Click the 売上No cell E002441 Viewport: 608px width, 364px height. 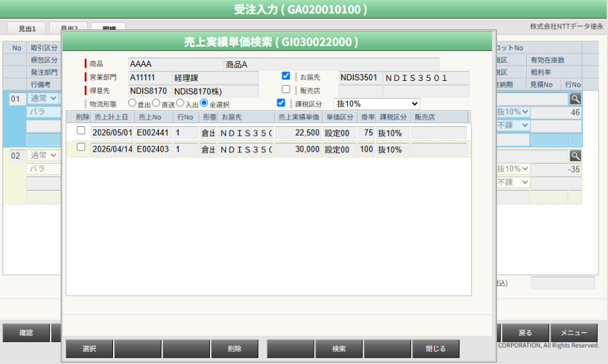tap(154, 133)
